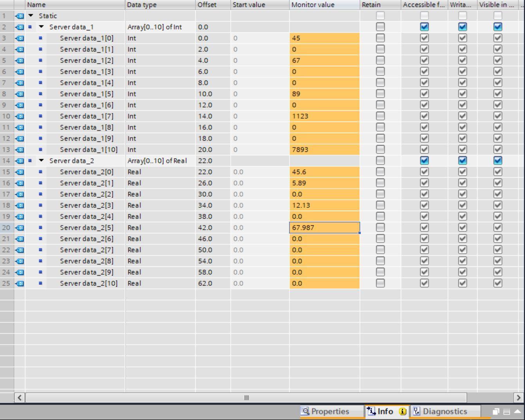Click the scroll left arrow
The width and height of the screenshot is (525, 420).
click(20, 398)
